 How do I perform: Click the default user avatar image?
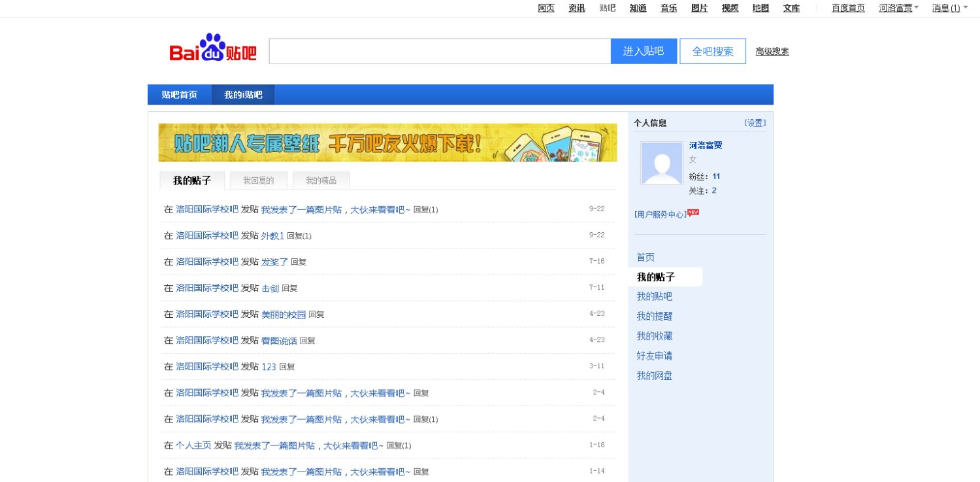click(x=662, y=164)
